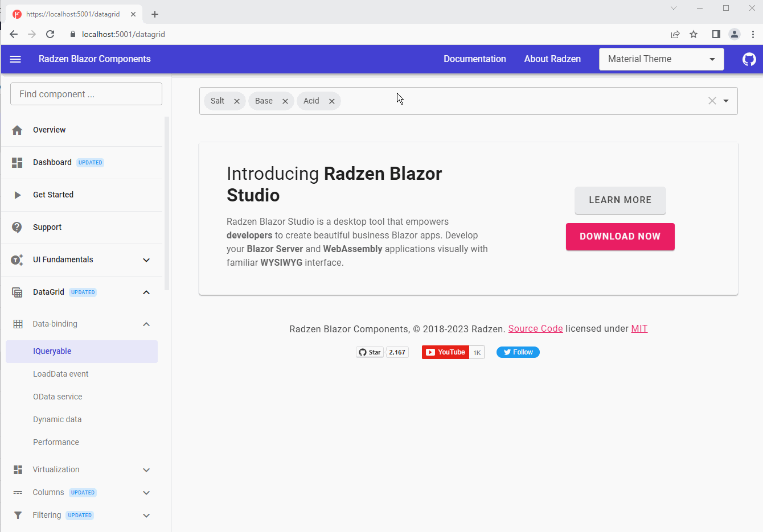Remove the Salt chip
The height and width of the screenshot is (532, 763).
pyautogui.click(x=237, y=101)
